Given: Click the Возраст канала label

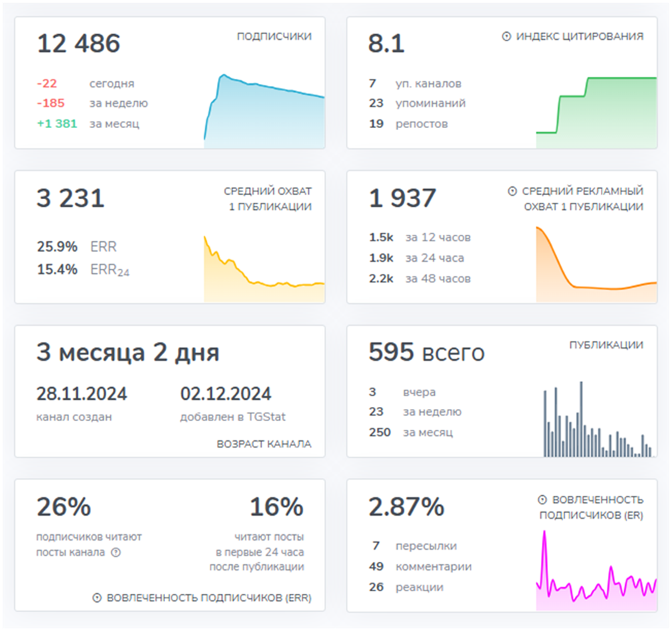Looking at the screenshot, I should [x=264, y=444].
